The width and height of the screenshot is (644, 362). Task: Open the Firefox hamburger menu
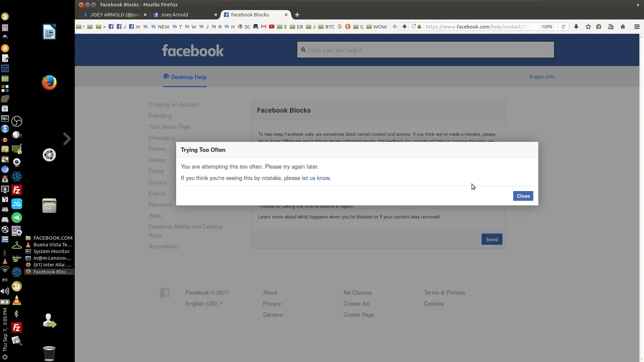[637, 27]
